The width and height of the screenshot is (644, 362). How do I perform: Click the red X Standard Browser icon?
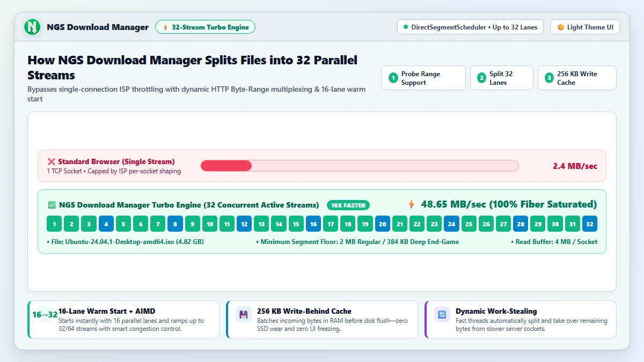(52, 161)
